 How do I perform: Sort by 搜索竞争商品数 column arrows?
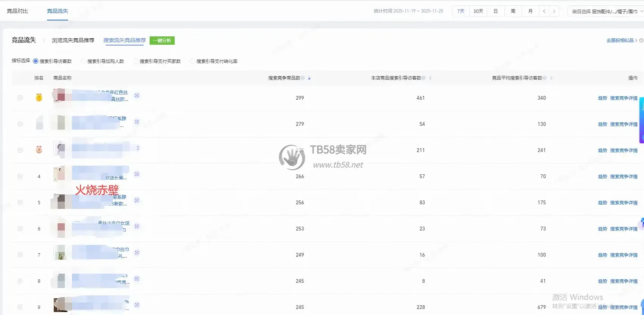click(x=309, y=78)
